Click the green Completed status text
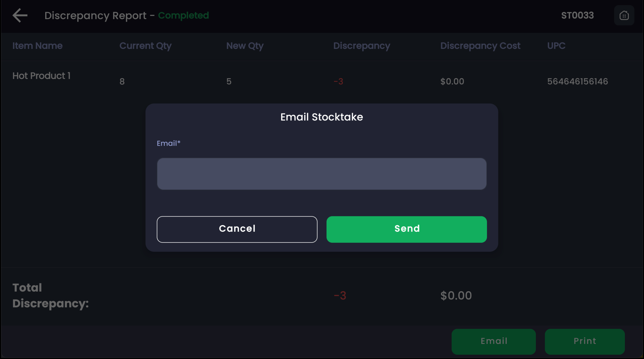The image size is (644, 359). [x=183, y=16]
